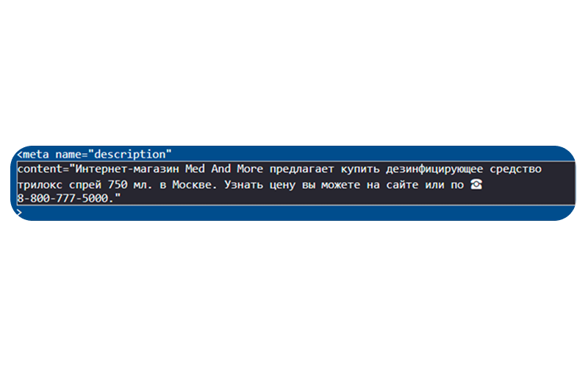
Task: Click the closing > bracket of meta tag
Action: (x=20, y=213)
